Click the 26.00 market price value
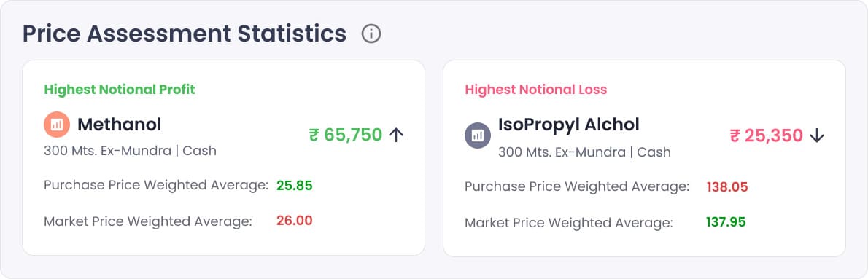The image size is (868, 279). pos(295,221)
